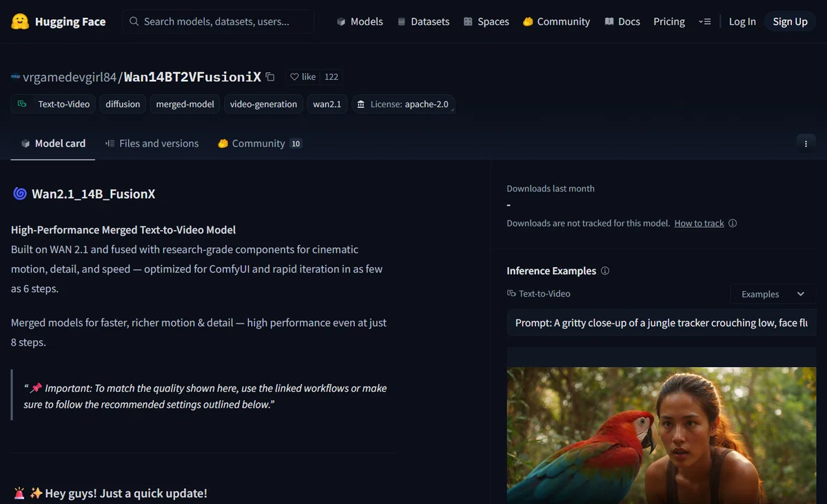Open the Models nav item
The width and height of the screenshot is (827, 504).
coord(359,21)
